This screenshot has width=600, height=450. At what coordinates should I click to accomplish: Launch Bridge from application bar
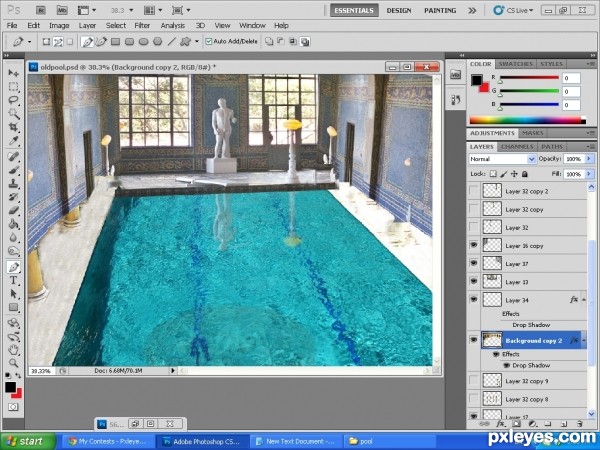[42, 10]
